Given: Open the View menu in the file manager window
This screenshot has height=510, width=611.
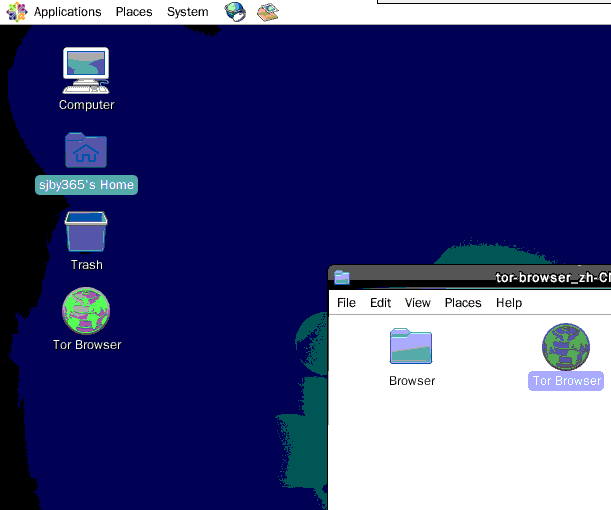Looking at the screenshot, I should click(417, 303).
